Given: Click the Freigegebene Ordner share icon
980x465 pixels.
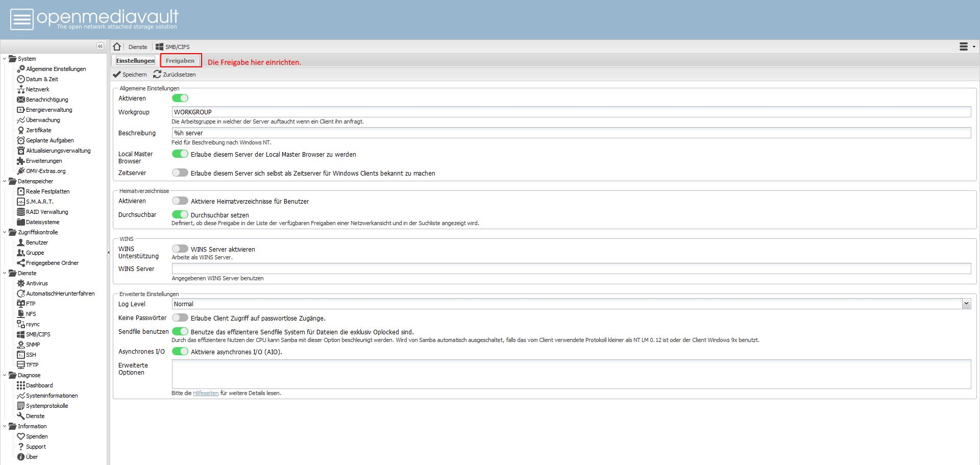Looking at the screenshot, I should tap(21, 263).
